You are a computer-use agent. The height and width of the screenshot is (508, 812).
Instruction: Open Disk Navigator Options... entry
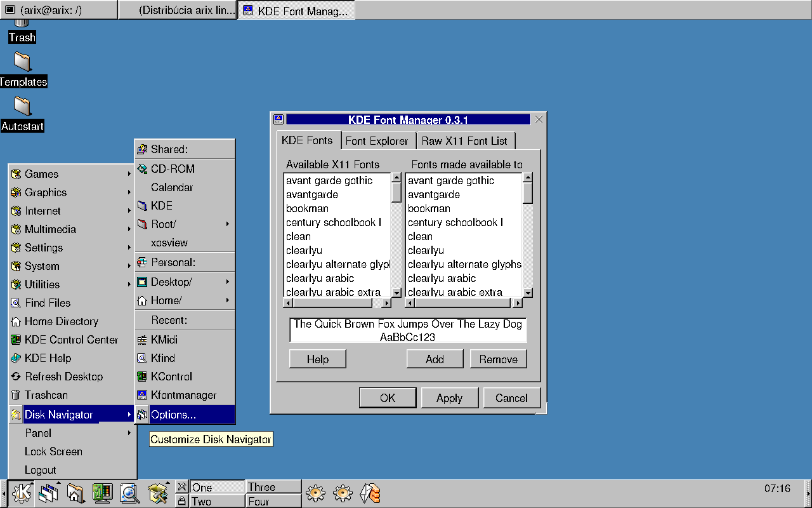(185, 415)
